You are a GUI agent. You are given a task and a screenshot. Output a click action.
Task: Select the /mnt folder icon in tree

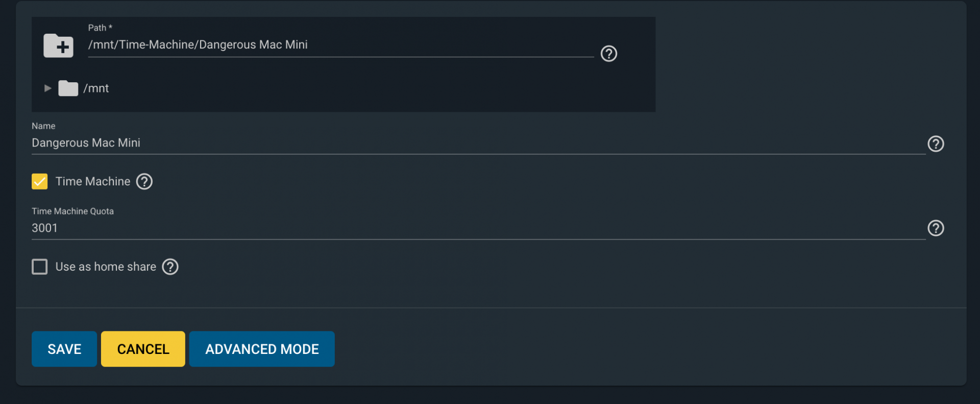68,88
